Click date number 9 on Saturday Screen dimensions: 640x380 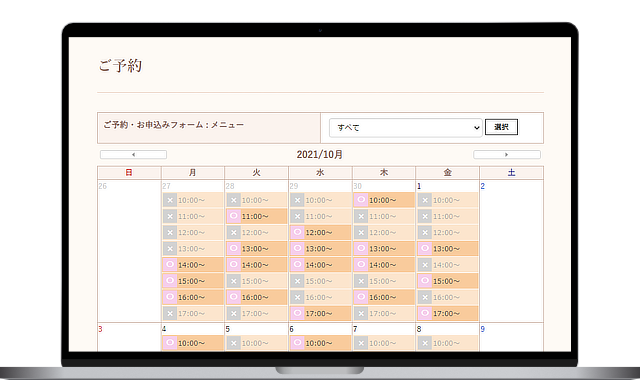(482, 329)
